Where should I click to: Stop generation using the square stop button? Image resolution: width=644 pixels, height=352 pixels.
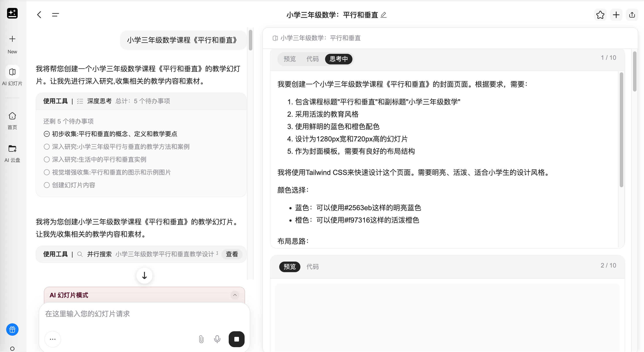click(236, 339)
